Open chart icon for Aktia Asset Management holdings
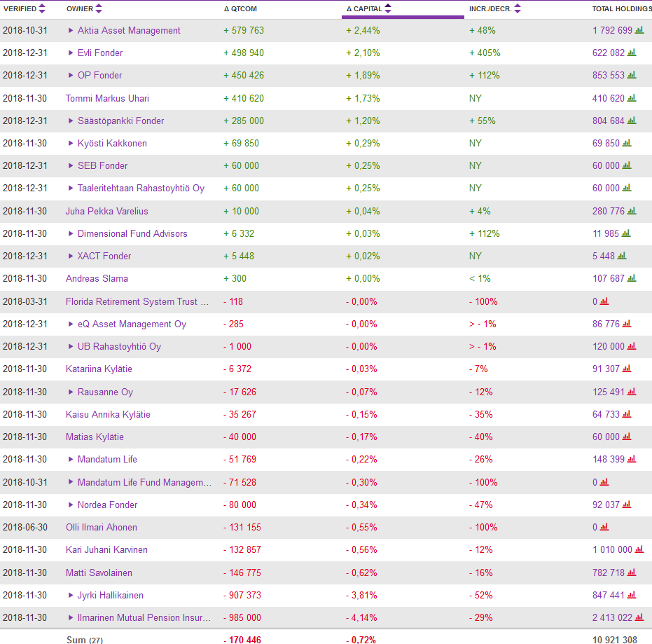 pyautogui.click(x=639, y=30)
